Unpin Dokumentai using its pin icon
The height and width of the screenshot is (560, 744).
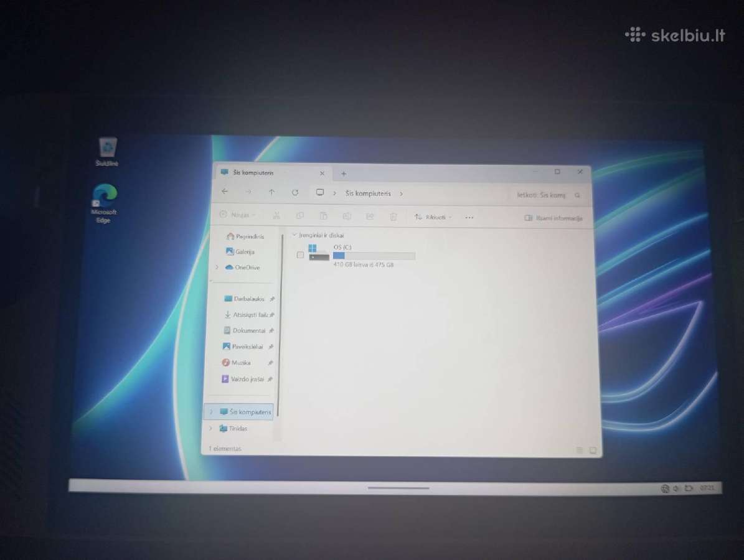pos(271,330)
